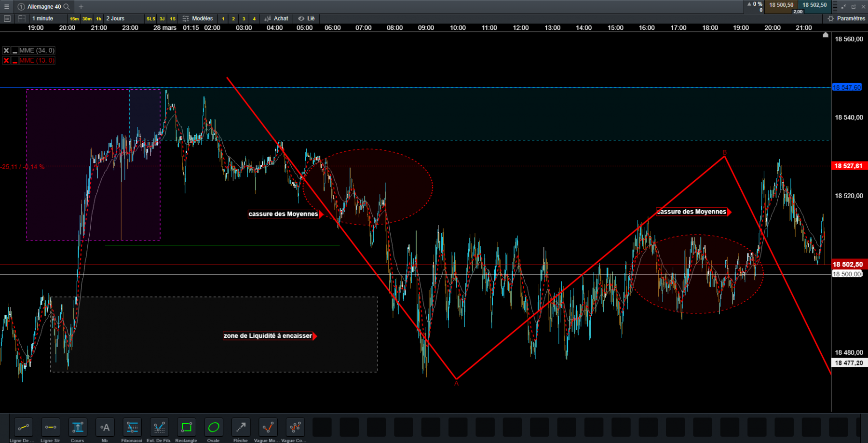Click the upward arrow marker atop price scale
The height and width of the screenshot is (443, 868).
(826, 35)
